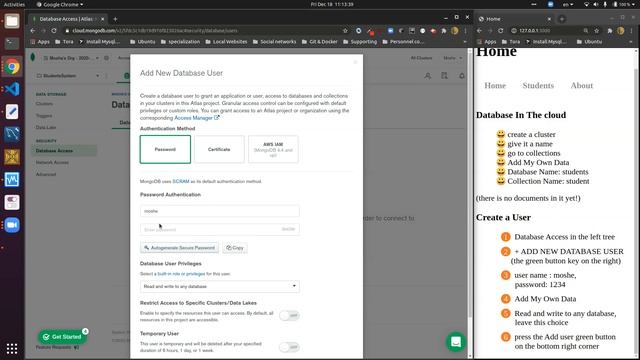Image resolution: width=640 pixels, height=360 pixels.
Task: Click the Enter password field
Action: coord(220,229)
